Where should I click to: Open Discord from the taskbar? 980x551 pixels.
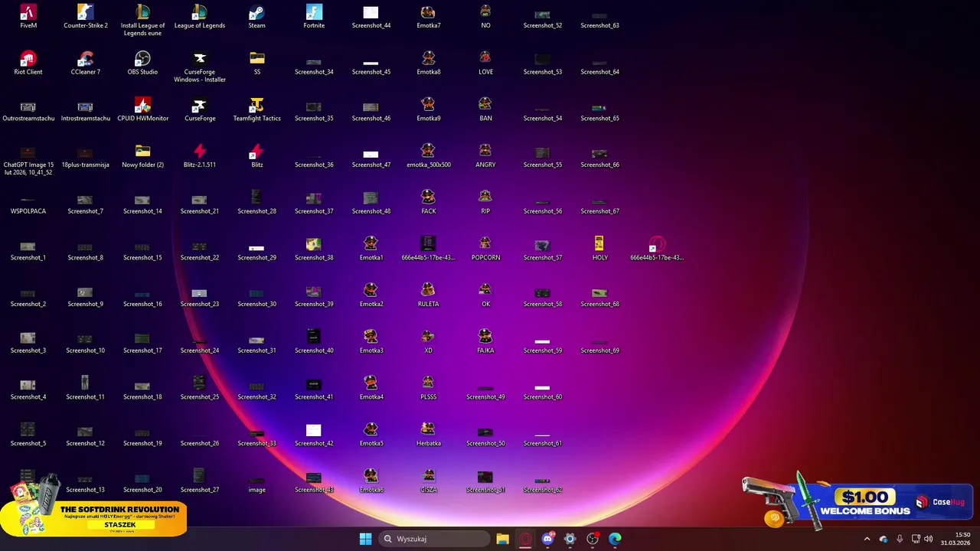(547, 539)
